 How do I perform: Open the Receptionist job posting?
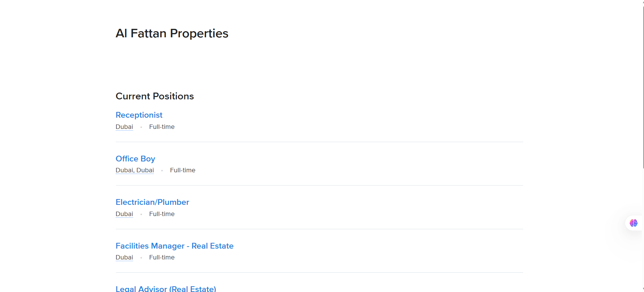click(139, 115)
